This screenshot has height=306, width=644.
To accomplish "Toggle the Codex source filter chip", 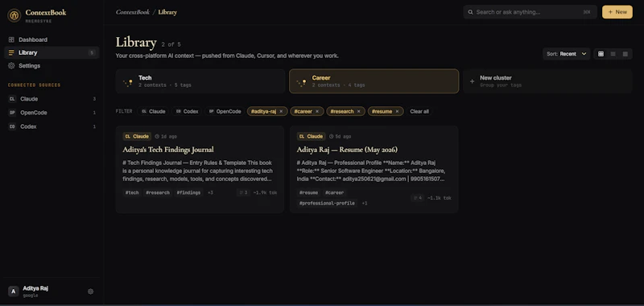I will [187, 111].
